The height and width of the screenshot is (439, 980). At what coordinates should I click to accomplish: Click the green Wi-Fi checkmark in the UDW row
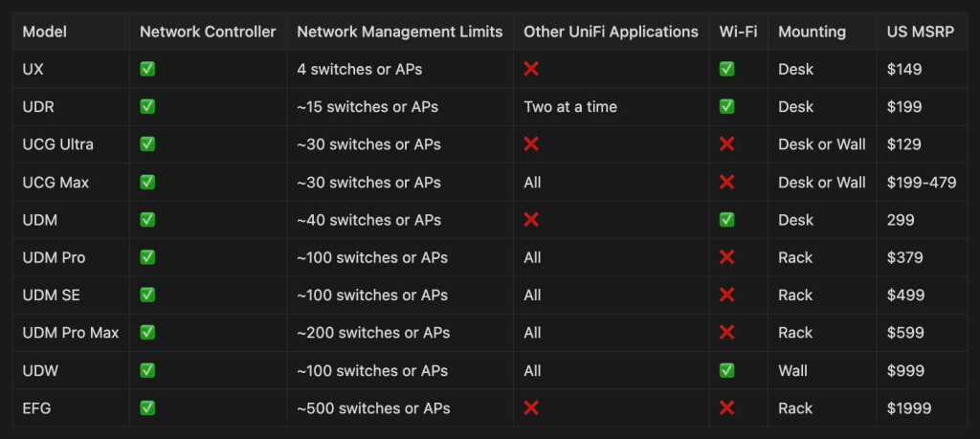727,371
